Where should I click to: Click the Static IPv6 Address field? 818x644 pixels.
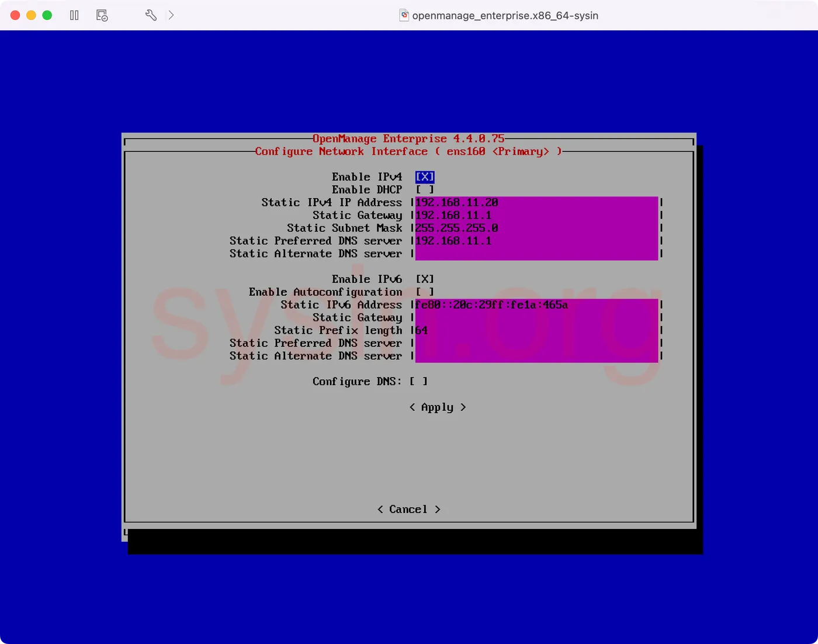point(536,305)
